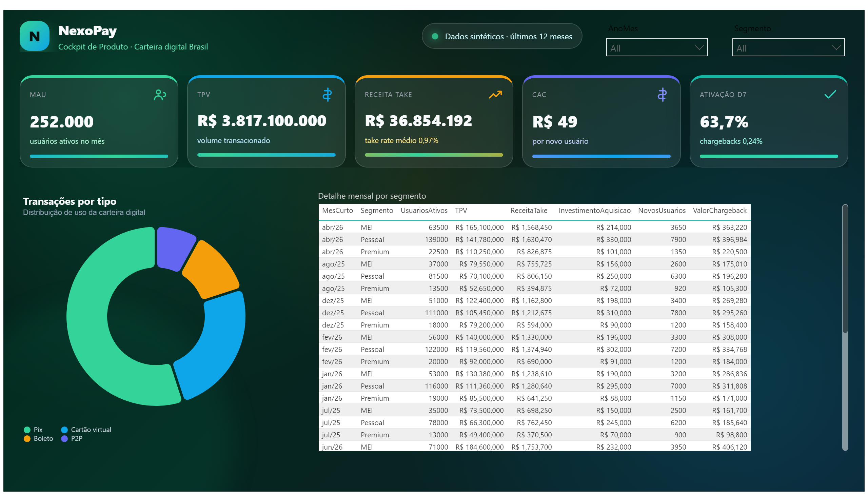Open the Segmento dropdown
Screen dimensions: 868x495
click(x=788, y=47)
